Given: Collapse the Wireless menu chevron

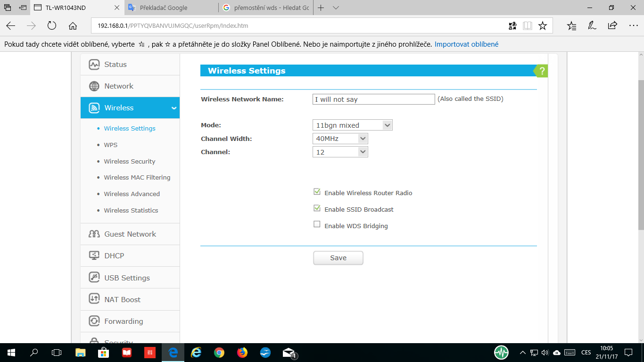Looking at the screenshot, I should 174,108.
